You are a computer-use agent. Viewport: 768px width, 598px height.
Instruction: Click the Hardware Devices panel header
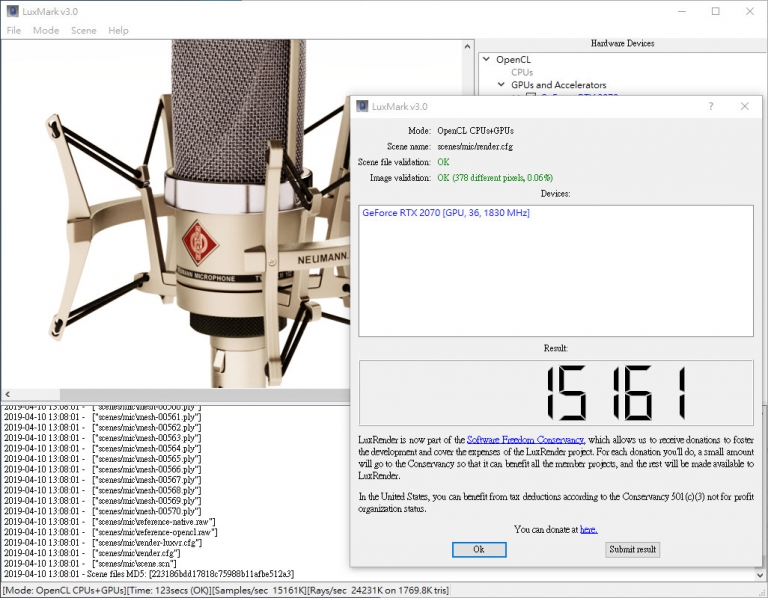pyautogui.click(x=622, y=43)
